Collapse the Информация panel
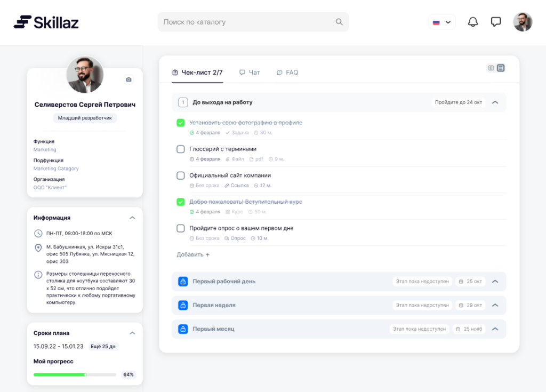This screenshot has width=546, height=392. click(x=132, y=218)
